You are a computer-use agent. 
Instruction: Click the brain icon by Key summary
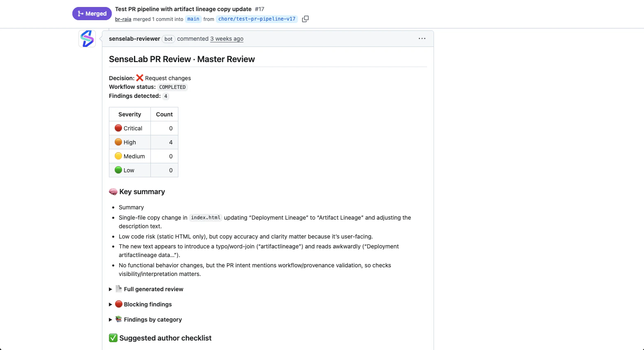coord(113,192)
